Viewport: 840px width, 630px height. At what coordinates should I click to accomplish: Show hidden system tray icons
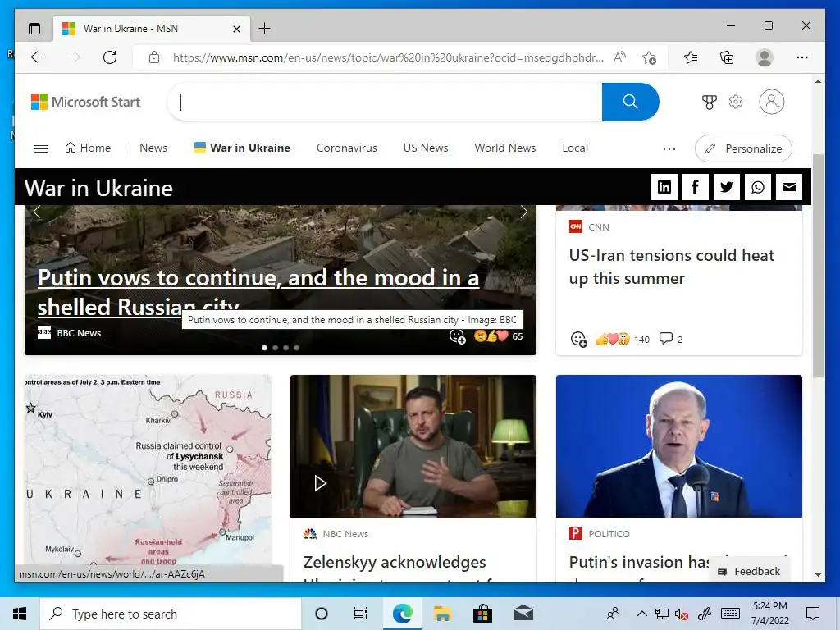(x=641, y=614)
